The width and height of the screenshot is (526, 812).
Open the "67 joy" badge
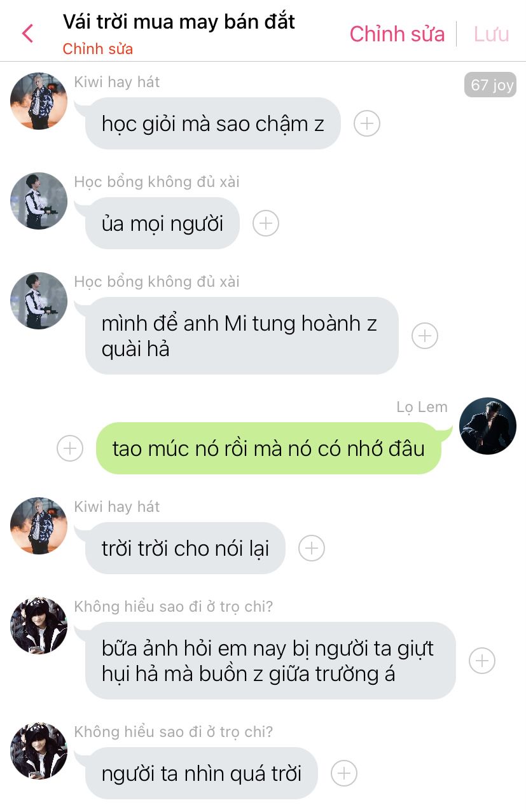click(490, 85)
